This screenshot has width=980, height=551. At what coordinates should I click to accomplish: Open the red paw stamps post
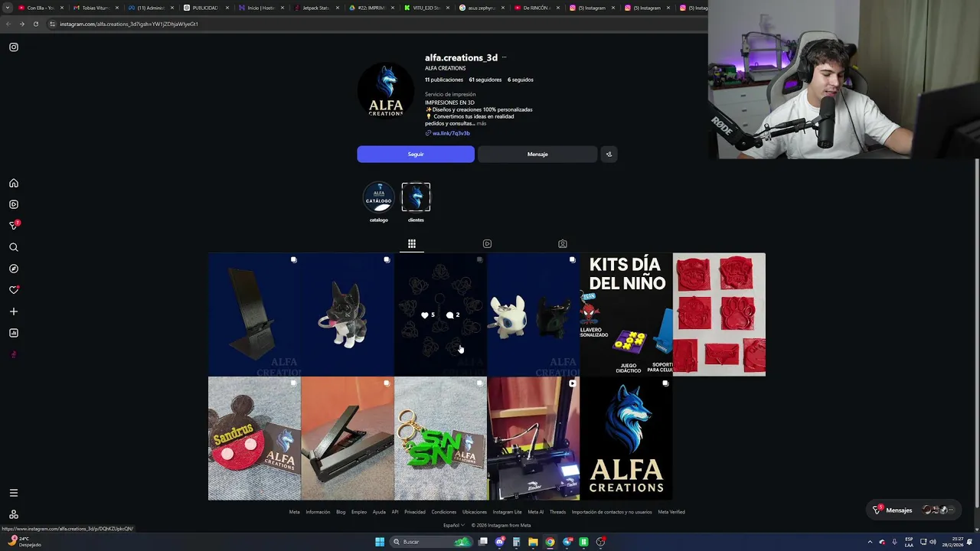tap(719, 315)
